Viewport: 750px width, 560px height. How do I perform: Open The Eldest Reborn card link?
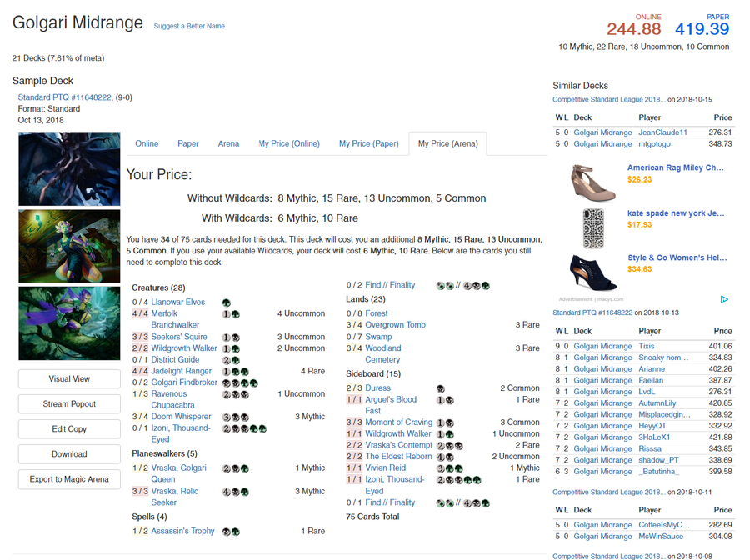tap(398, 456)
